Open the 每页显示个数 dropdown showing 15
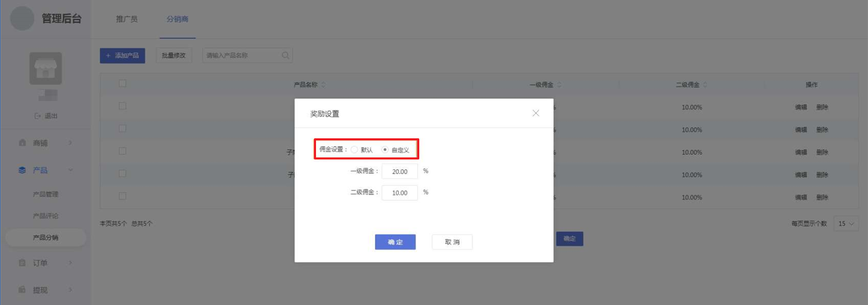 pyautogui.click(x=846, y=223)
